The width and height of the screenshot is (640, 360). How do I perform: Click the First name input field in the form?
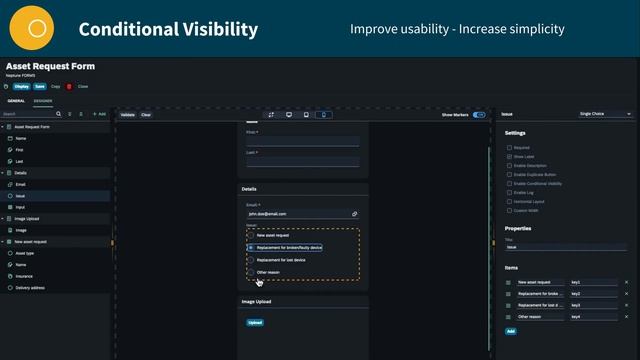point(302,141)
